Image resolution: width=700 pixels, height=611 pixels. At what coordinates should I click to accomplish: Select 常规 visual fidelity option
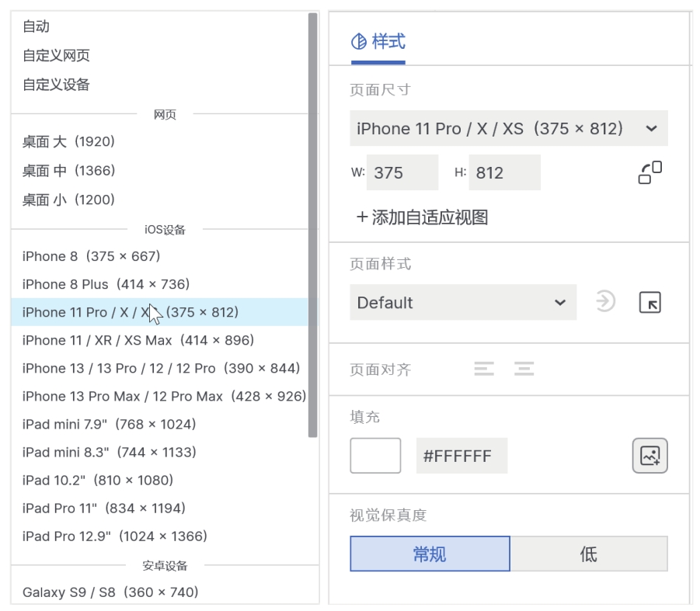430,554
